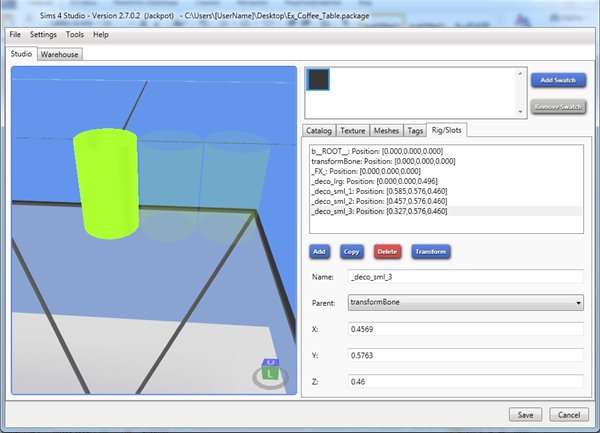600x433 pixels.
Task: Open the Parent bone dropdown
Action: pos(465,301)
